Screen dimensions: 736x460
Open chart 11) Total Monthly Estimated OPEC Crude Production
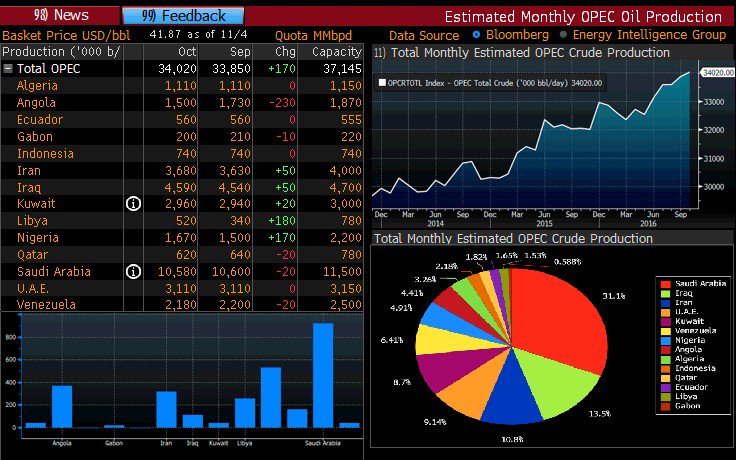pos(522,53)
